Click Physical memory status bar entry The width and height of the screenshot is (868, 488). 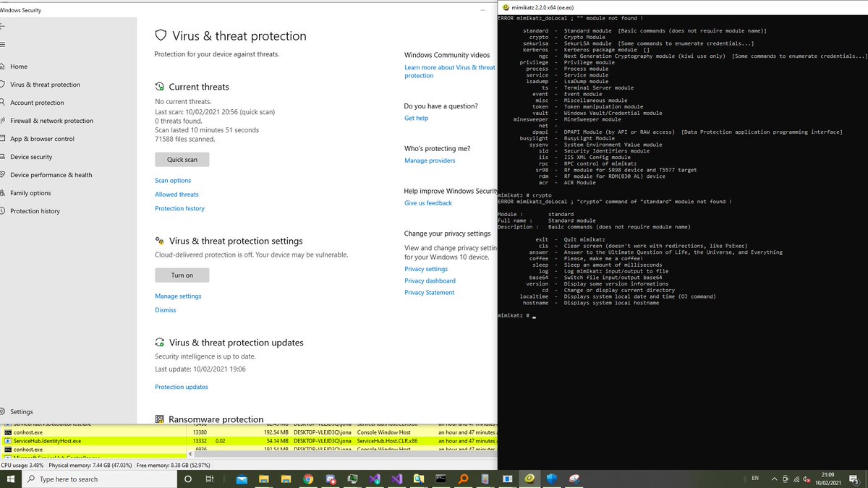(x=90, y=466)
